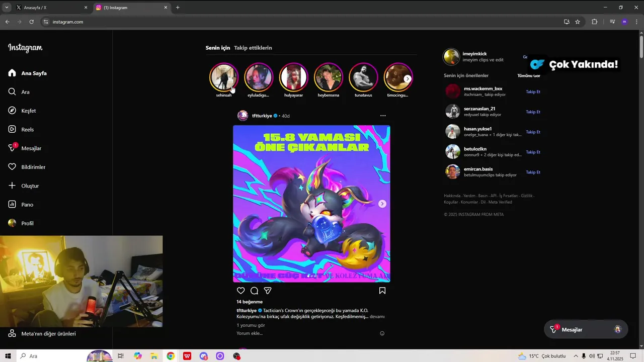Save the post with the bookmark icon
Image resolution: width=644 pixels, height=362 pixels.
coord(382,291)
